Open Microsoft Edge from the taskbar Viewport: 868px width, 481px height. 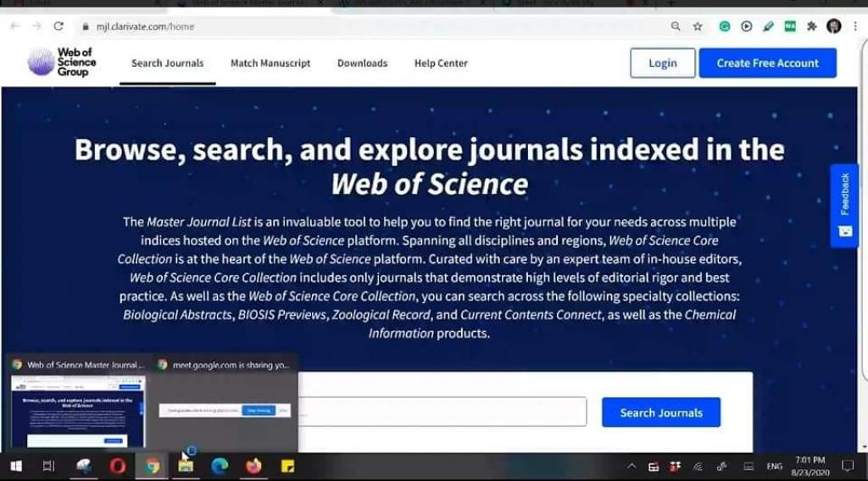(220, 466)
